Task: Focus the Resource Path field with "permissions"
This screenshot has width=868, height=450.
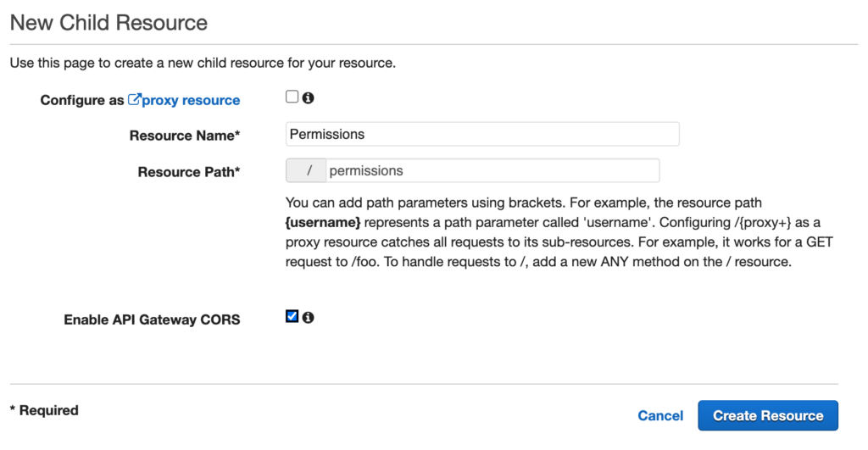Action: pyautogui.click(x=492, y=170)
